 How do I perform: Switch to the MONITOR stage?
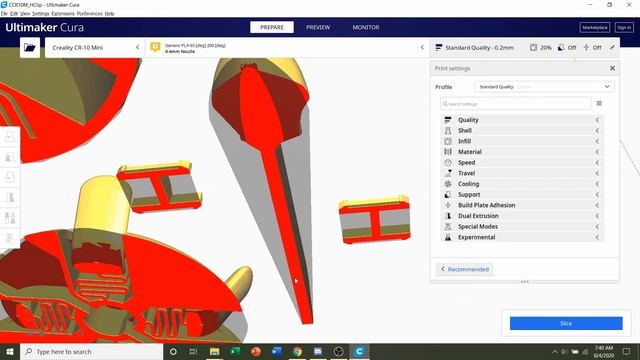[366, 27]
